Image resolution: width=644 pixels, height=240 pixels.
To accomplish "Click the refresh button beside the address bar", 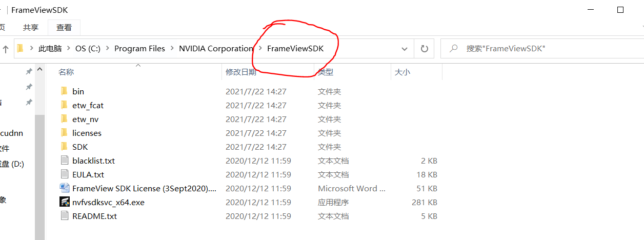I will 425,49.
